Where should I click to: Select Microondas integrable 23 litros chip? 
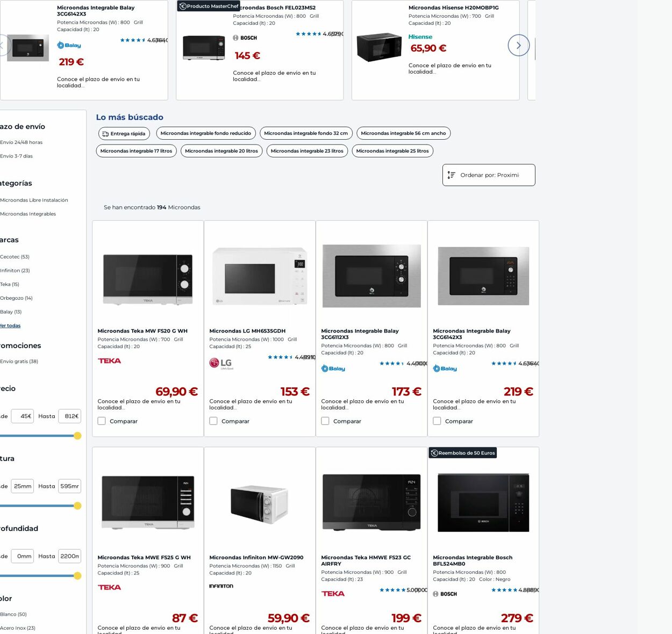307,151
